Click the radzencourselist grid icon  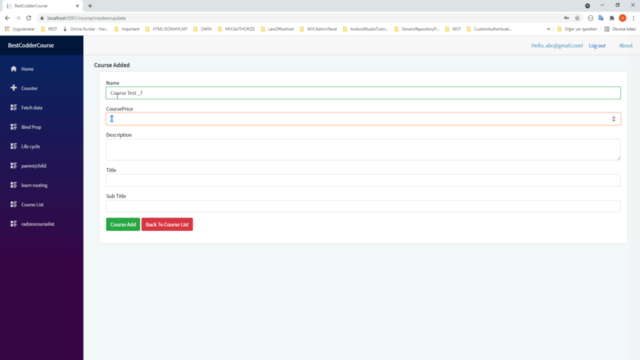[x=13, y=224]
